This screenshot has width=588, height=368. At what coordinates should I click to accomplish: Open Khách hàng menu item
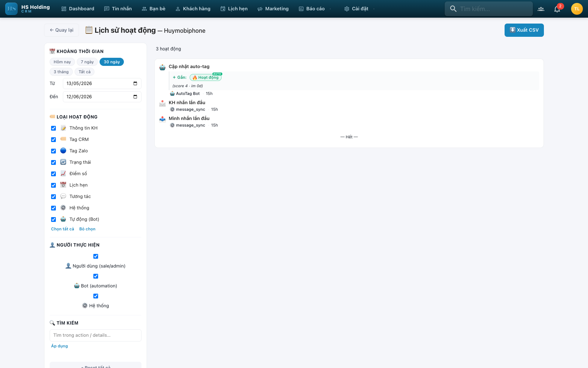193,9
